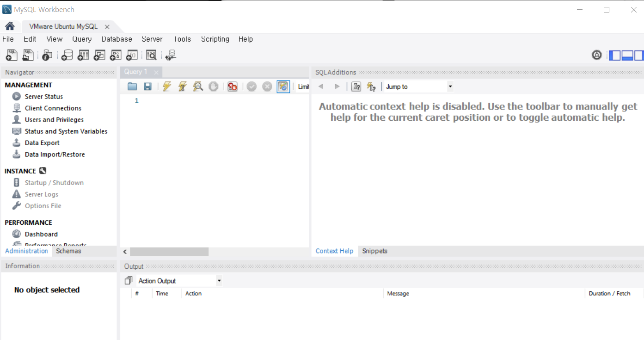
Task: Toggle automatic context help icon
Action: [x=371, y=87]
